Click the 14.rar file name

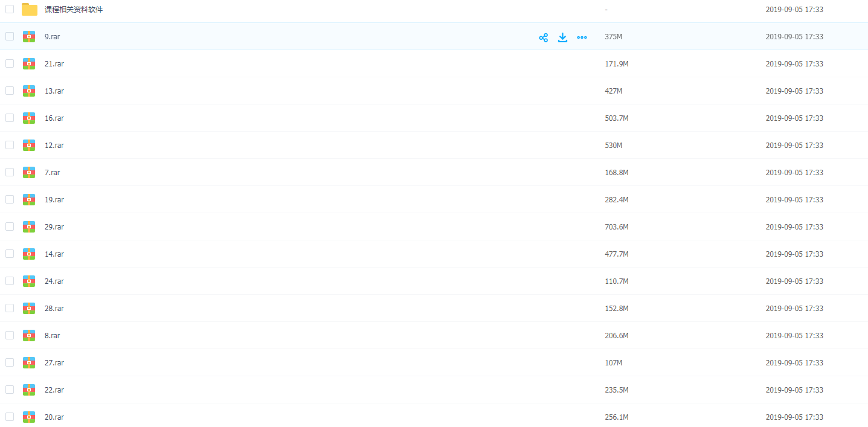coord(54,254)
